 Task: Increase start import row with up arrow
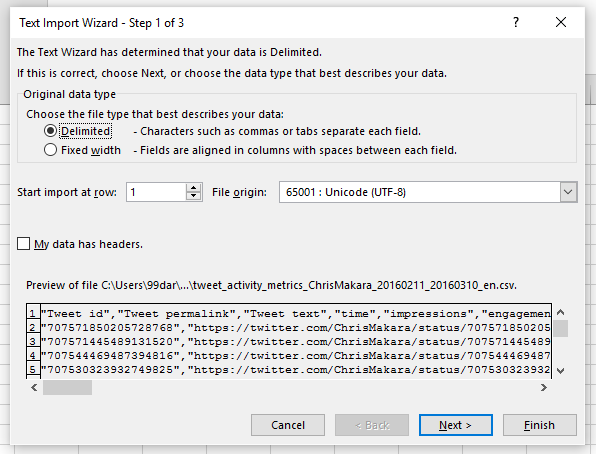(x=194, y=188)
